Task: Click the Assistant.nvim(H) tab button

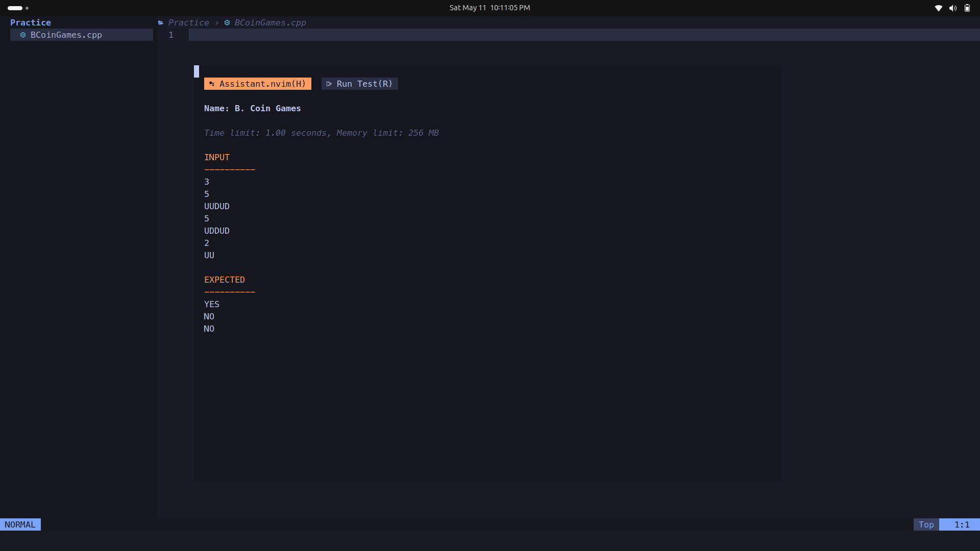Action: (257, 84)
